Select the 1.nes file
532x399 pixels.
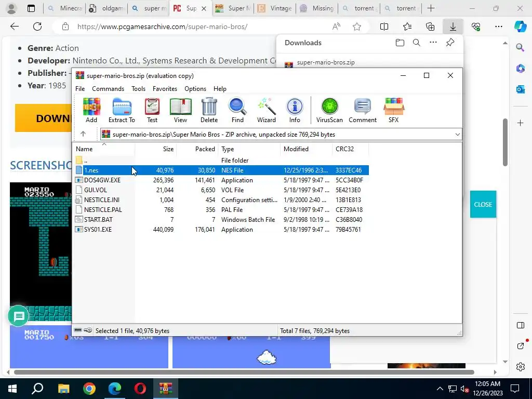[221, 170]
